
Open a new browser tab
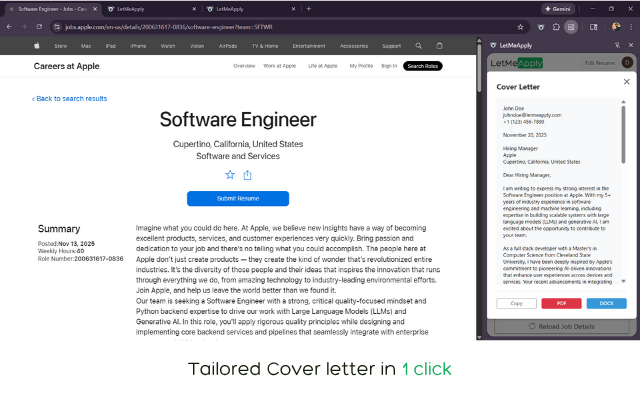(x=309, y=9)
